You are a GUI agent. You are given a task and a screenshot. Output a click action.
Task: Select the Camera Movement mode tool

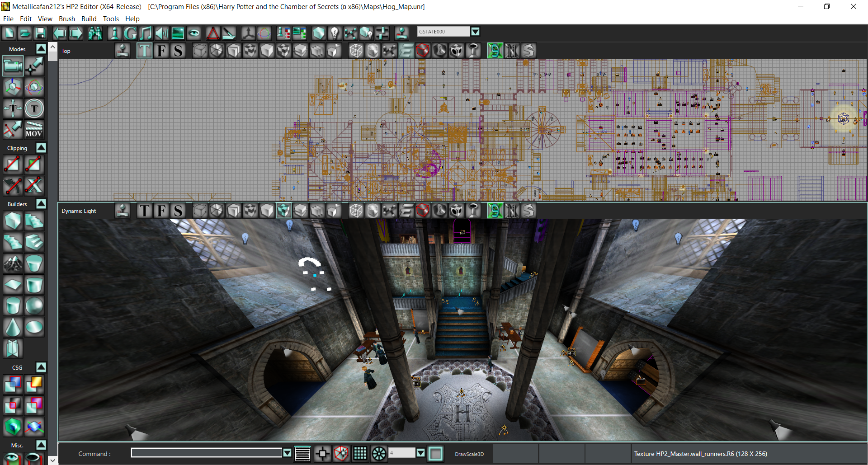click(x=13, y=66)
